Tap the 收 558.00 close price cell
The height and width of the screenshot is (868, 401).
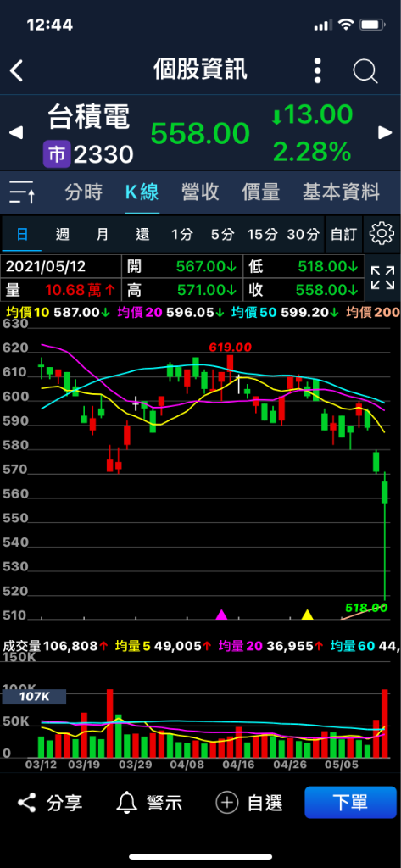click(304, 290)
